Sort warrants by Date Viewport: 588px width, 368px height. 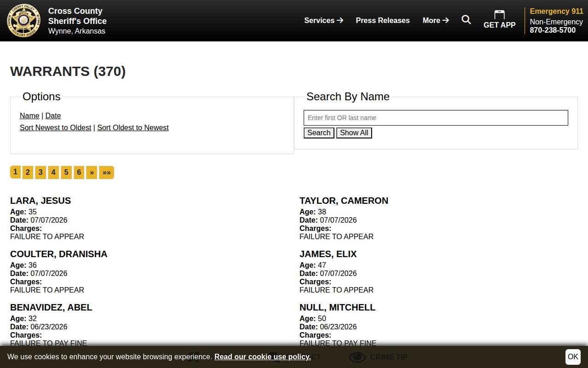53,116
